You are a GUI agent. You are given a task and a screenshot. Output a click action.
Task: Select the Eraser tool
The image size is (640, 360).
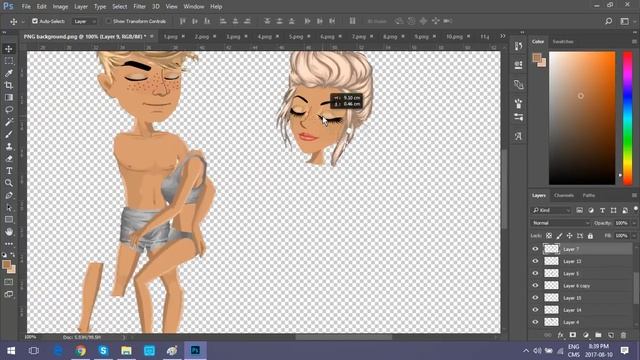[x=9, y=159]
